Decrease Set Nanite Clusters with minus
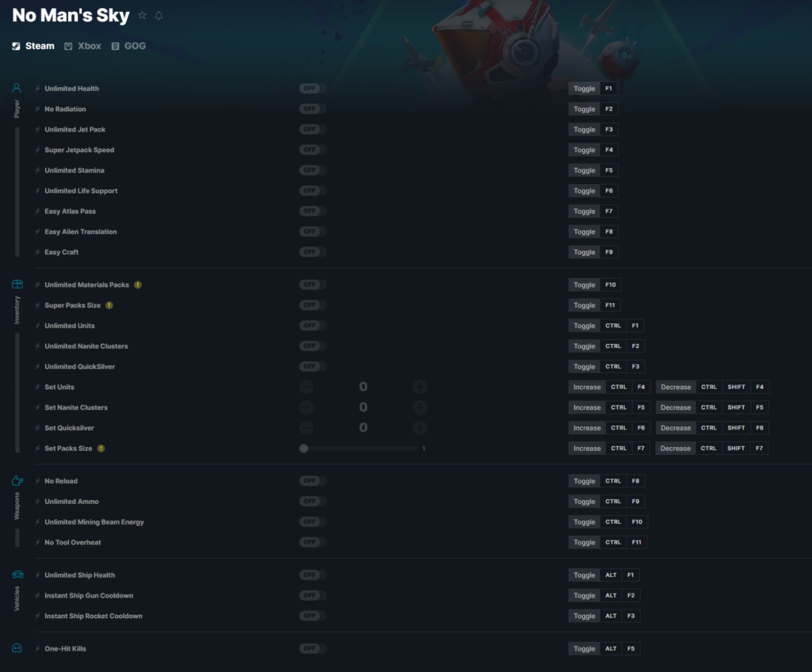Image resolution: width=812 pixels, height=672 pixels. pos(306,407)
